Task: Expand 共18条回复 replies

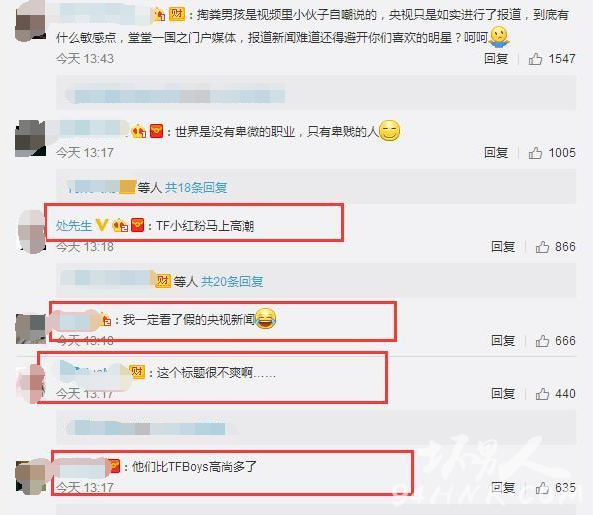Action: pyautogui.click(x=196, y=187)
